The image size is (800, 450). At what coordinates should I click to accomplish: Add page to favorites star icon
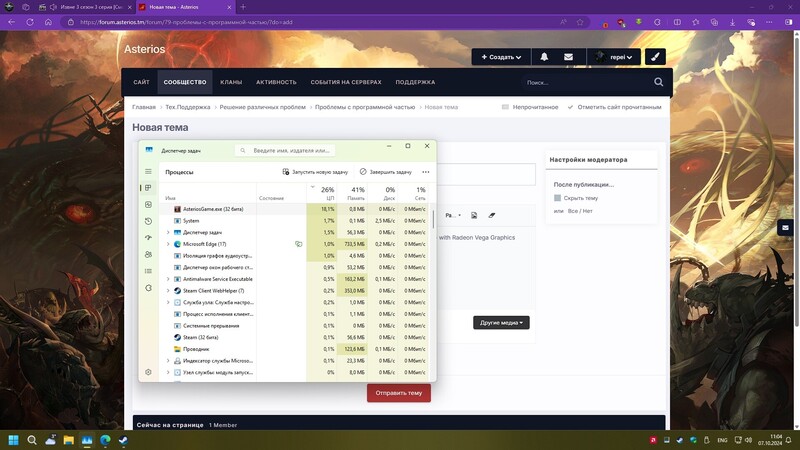coord(580,22)
